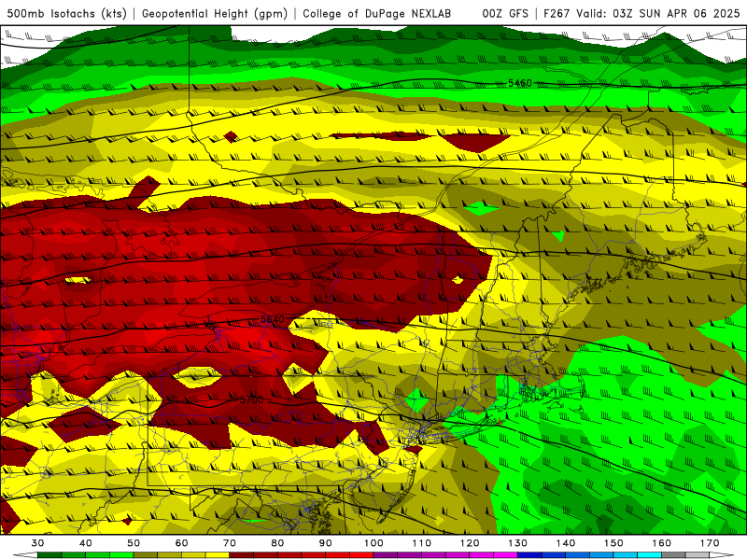
Task: Click the legend value 130
Action: 518,543
